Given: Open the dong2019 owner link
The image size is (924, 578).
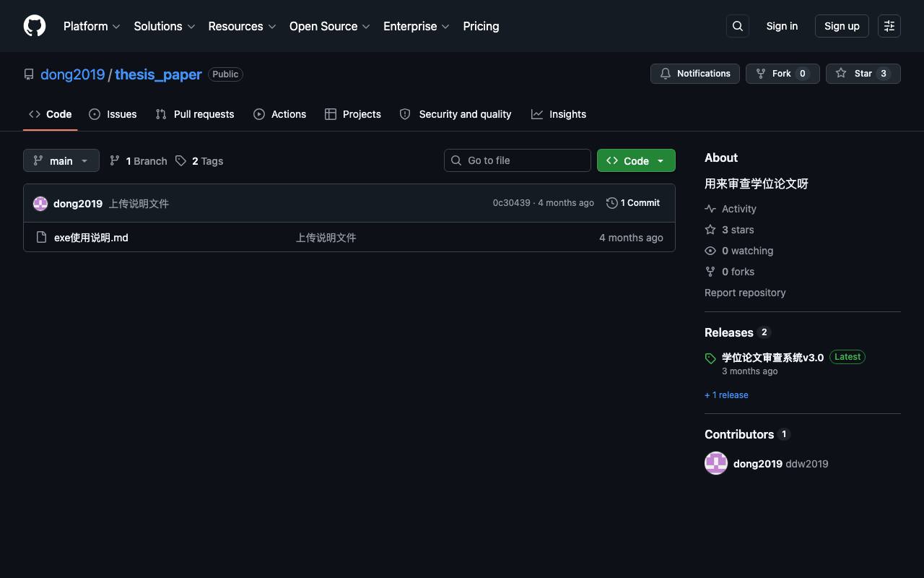Looking at the screenshot, I should tap(73, 74).
